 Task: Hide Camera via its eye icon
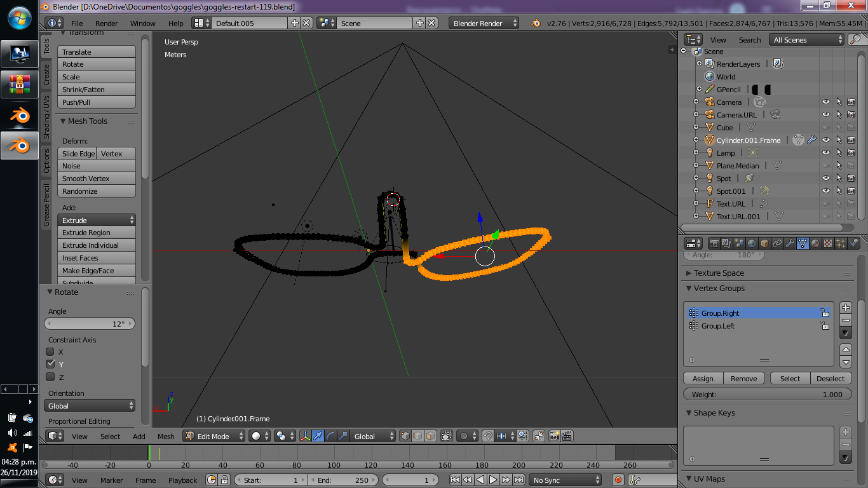(x=826, y=102)
